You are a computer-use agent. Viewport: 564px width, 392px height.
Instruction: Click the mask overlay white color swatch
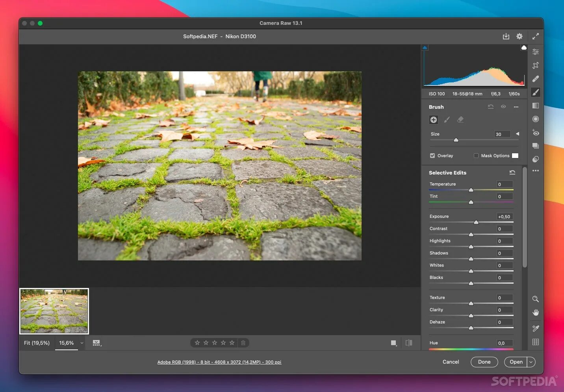[515, 156]
